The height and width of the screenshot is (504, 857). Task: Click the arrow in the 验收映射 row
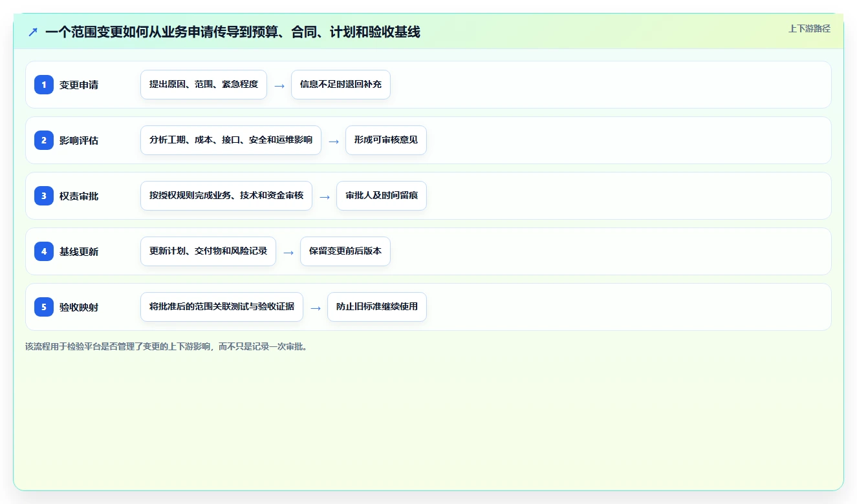316,308
